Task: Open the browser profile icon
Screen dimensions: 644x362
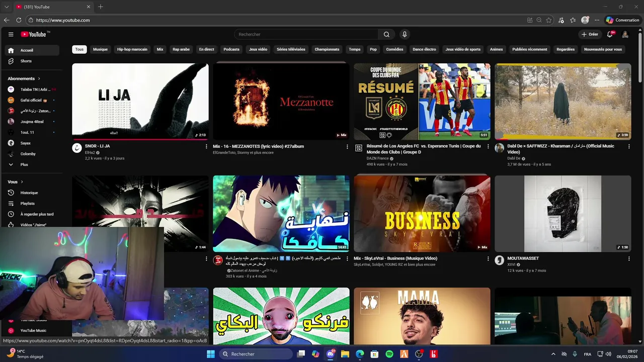Action: (585, 20)
